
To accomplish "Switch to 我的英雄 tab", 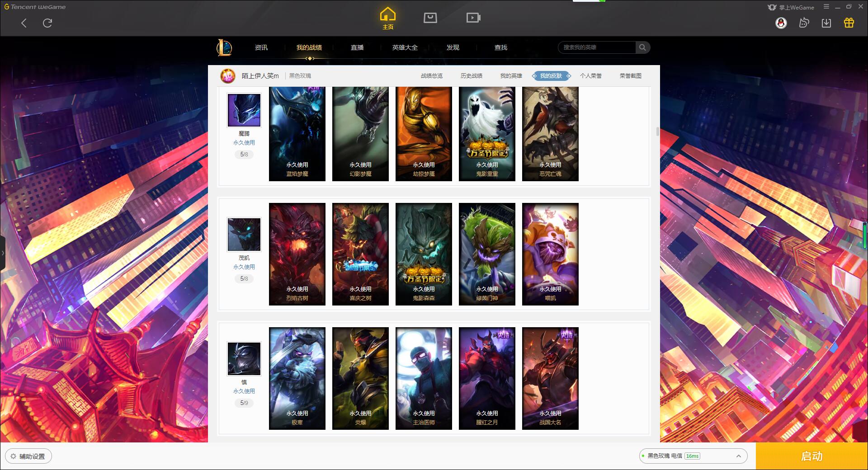I will click(511, 76).
